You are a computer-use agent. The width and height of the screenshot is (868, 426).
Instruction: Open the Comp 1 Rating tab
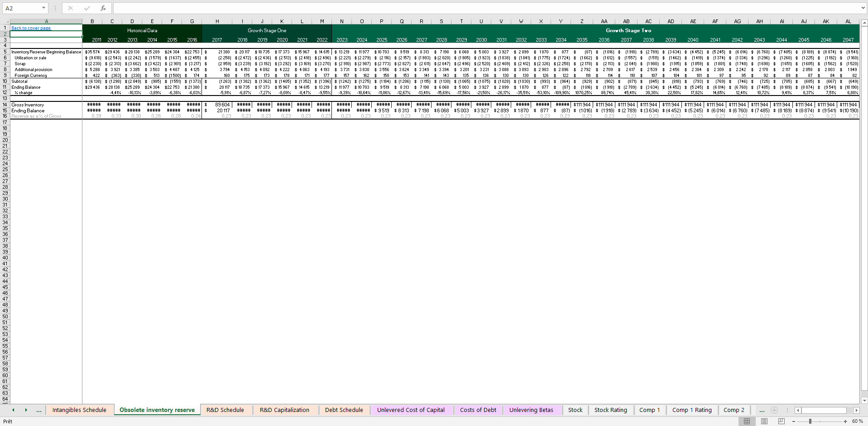click(692, 410)
